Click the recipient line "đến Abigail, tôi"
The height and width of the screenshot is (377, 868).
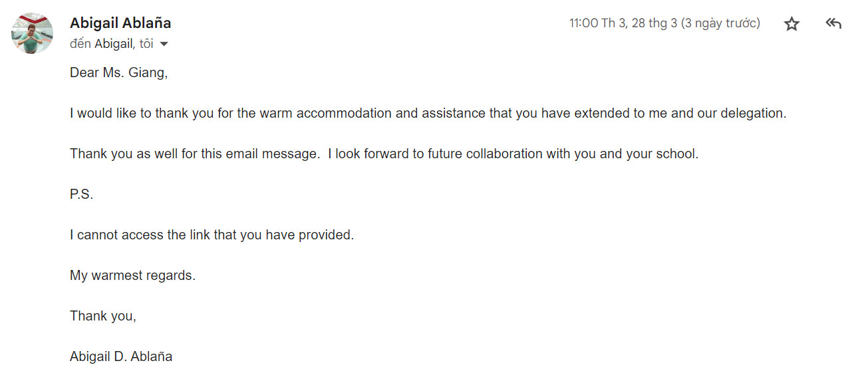(x=111, y=44)
